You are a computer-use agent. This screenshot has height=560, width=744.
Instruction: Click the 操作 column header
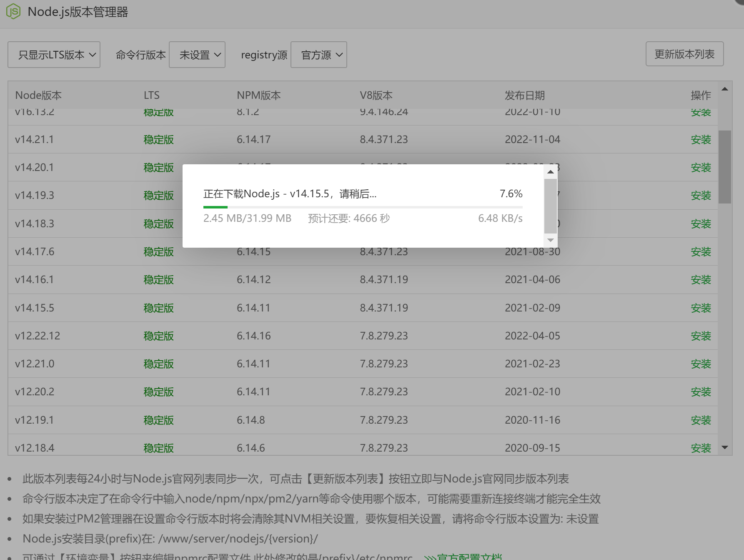[701, 95]
